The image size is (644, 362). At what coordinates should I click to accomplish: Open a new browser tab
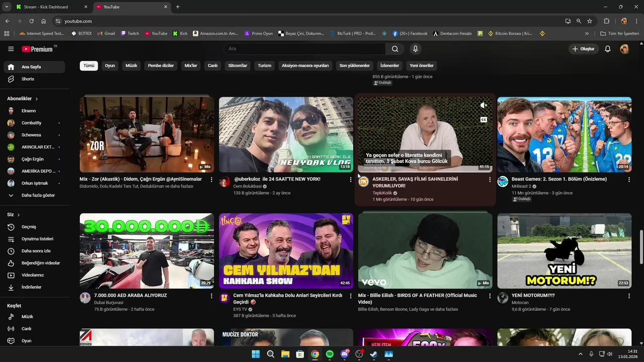click(x=178, y=7)
